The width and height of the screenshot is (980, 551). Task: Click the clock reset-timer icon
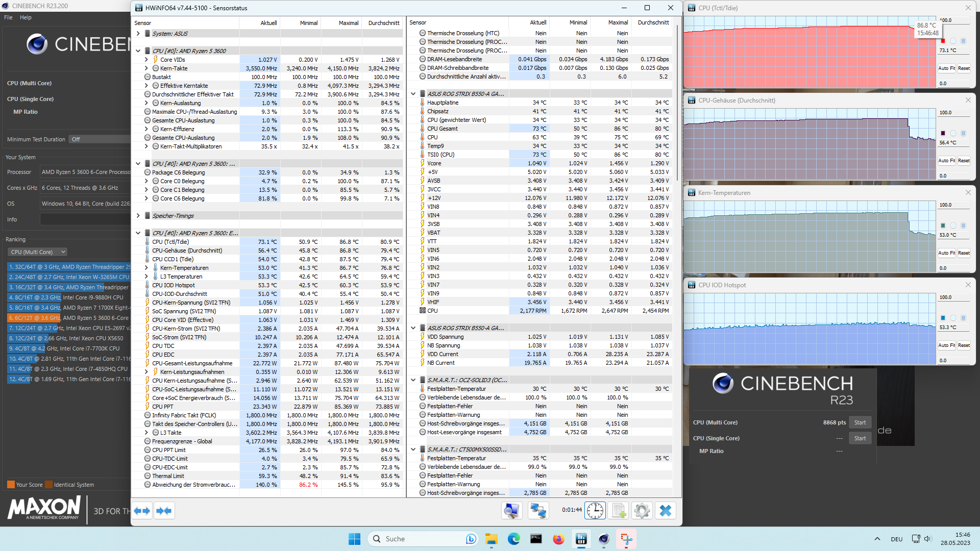tap(595, 511)
